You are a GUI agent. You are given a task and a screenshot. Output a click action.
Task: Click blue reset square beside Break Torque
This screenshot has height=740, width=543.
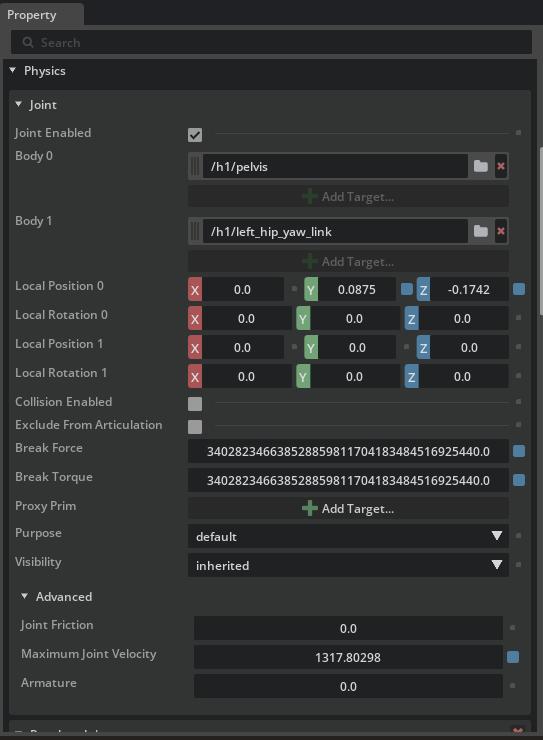(x=519, y=480)
